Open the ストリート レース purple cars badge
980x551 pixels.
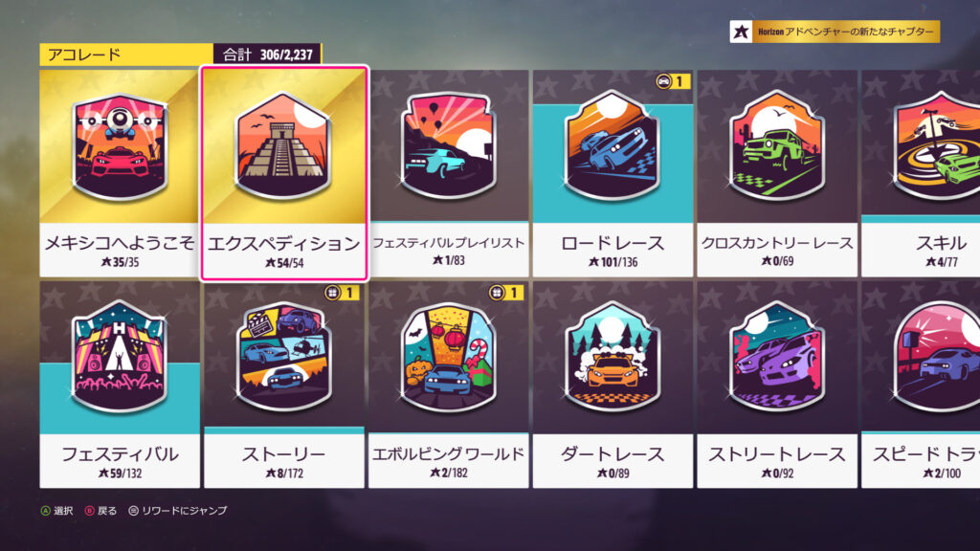[x=776, y=357]
